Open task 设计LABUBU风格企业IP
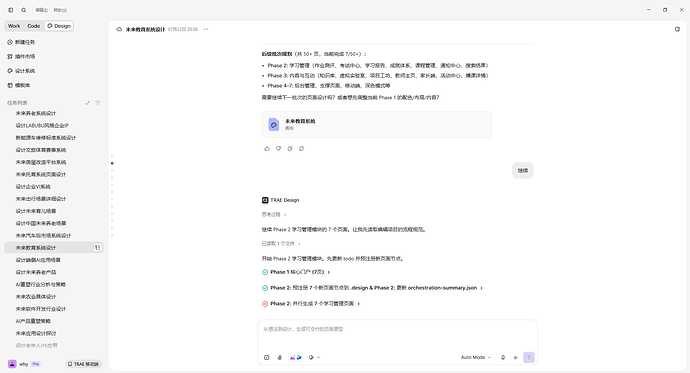 click(x=42, y=126)
